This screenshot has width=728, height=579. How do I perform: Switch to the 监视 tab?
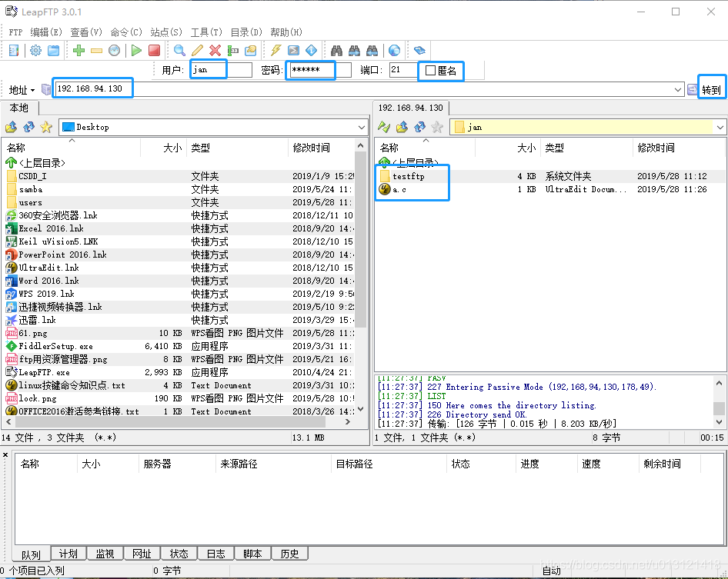click(x=105, y=554)
